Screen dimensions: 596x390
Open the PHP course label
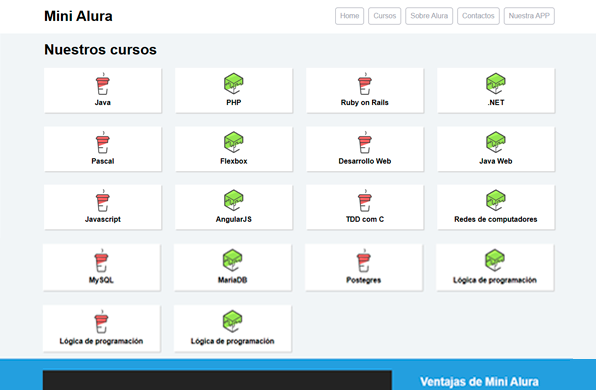pyautogui.click(x=233, y=103)
